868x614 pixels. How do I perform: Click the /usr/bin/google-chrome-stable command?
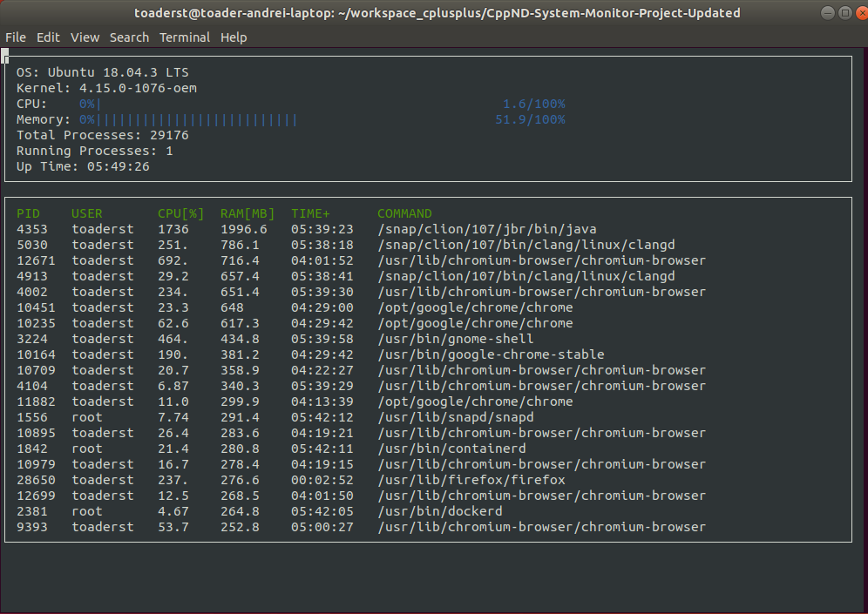pos(491,354)
